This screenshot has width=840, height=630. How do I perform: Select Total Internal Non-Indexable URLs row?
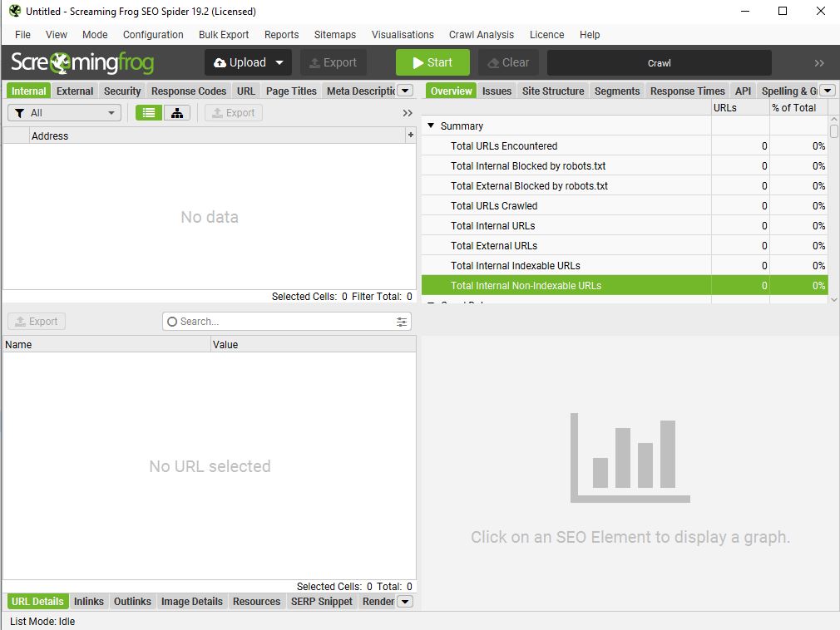(x=625, y=285)
